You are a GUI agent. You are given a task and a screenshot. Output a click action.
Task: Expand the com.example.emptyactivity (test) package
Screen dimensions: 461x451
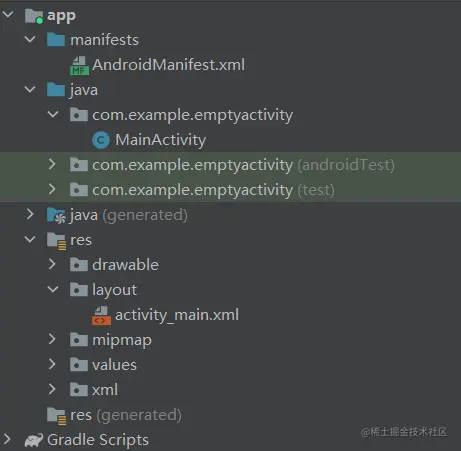coord(52,189)
